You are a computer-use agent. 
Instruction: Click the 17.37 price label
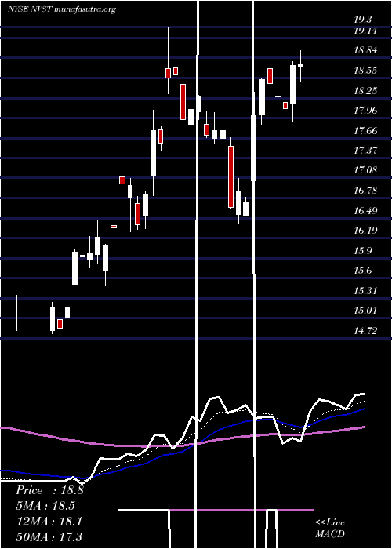pyautogui.click(x=365, y=151)
